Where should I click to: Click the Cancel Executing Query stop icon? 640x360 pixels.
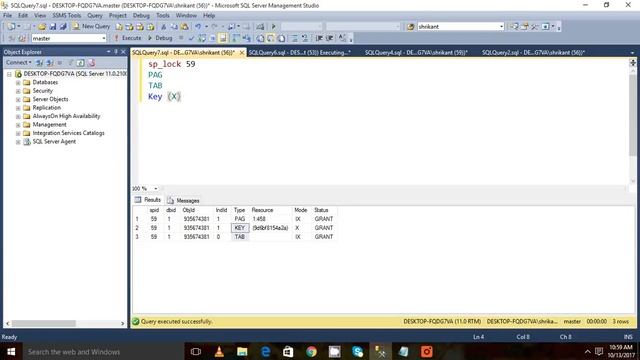tap(181, 38)
